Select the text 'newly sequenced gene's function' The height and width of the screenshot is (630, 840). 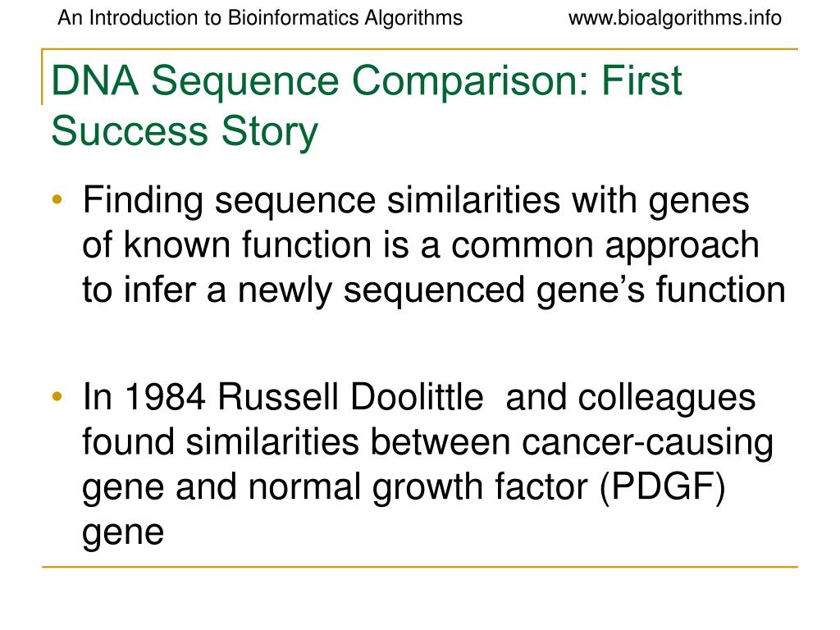(x=512, y=291)
